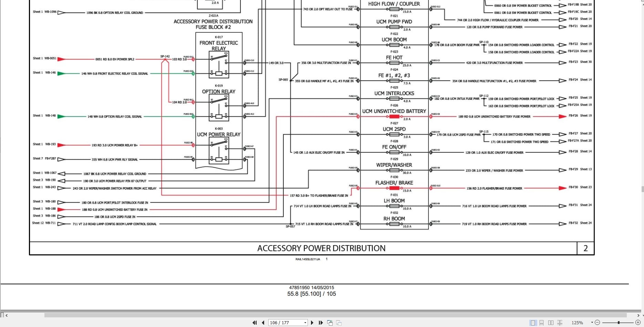The height and width of the screenshot is (327, 644).
Task: Click the FRONT ELECTRIC RELAY label
Action: point(219,45)
